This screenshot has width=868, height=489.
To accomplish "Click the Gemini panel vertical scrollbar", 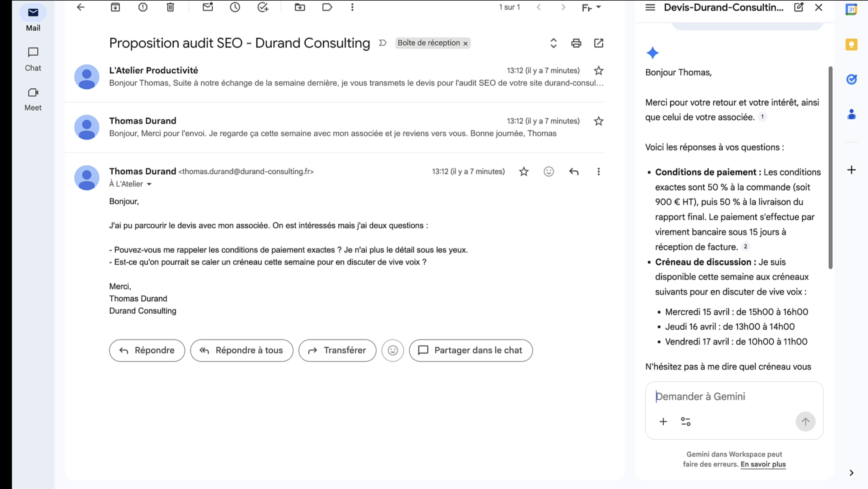I will 830,168.
